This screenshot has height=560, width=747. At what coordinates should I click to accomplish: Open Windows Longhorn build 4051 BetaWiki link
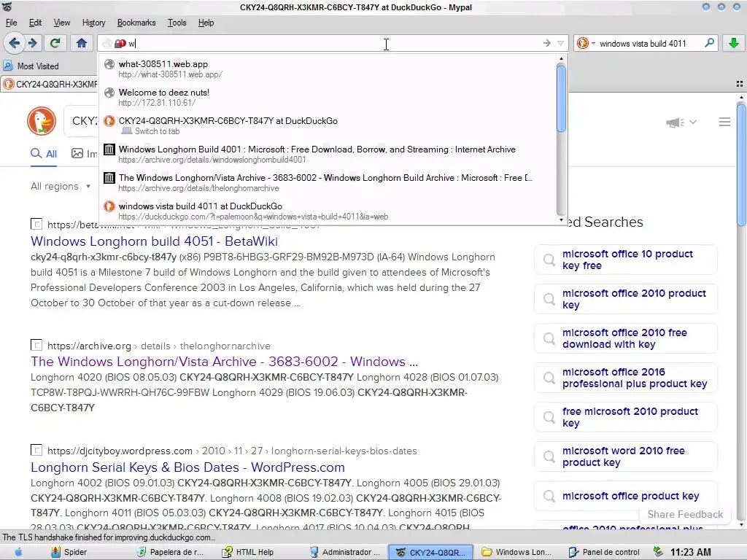(154, 241)
